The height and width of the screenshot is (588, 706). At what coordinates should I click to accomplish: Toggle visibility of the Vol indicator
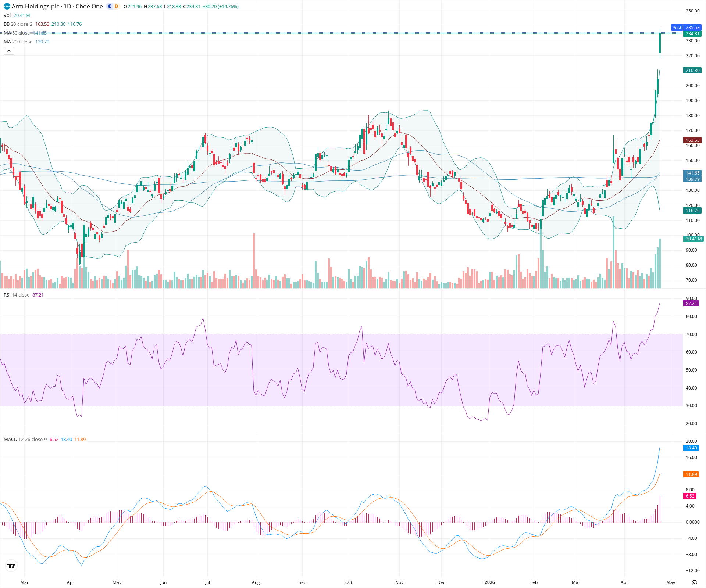pos(7,15)
